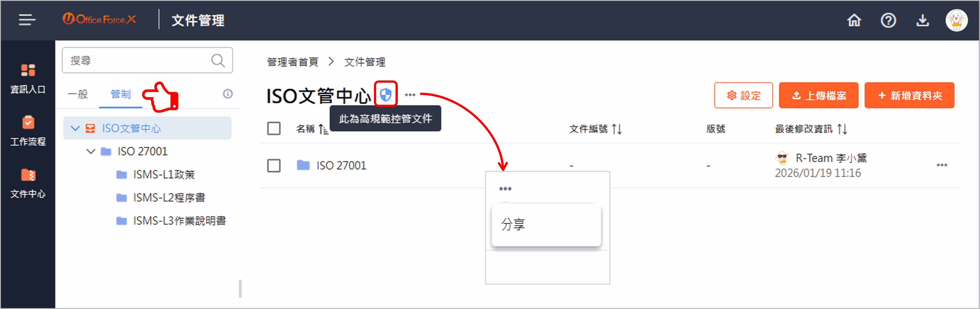
Task: Click the download icon in header
Action: tap(923, 20)
